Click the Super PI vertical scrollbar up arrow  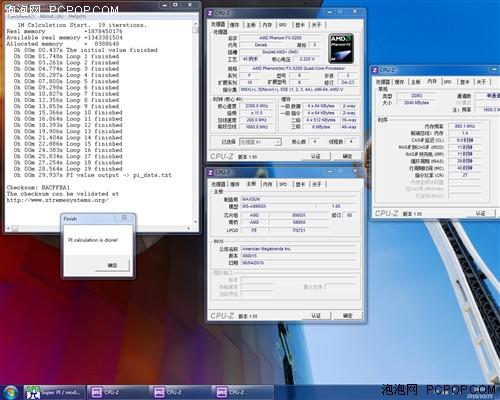coord(196,24)
